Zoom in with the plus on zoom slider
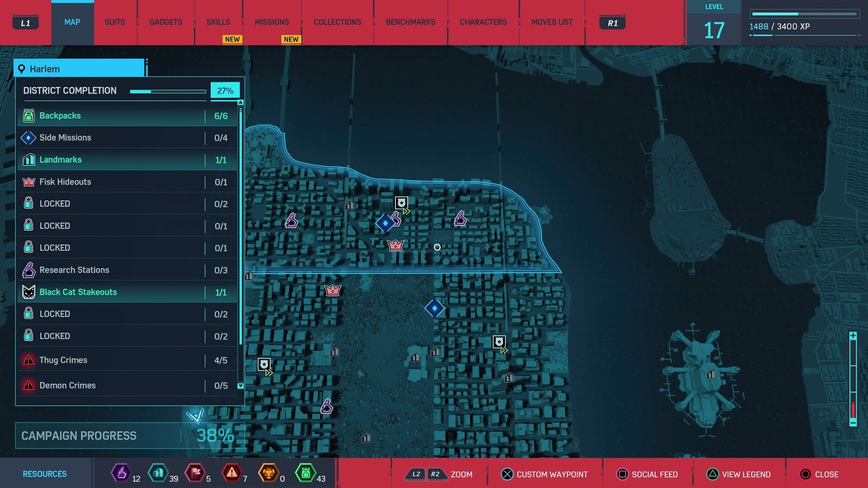This screenshot has width=868, height=488. click(x=853, y=336)
